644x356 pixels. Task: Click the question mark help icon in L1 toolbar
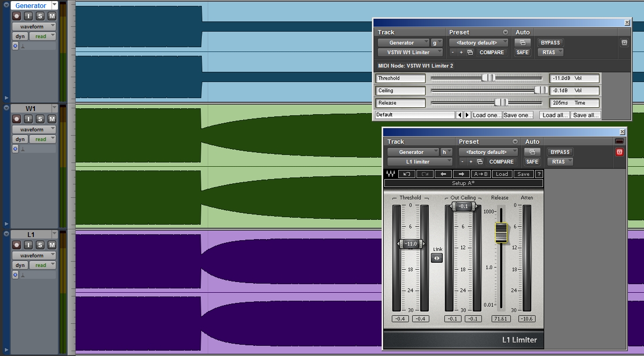539,174
